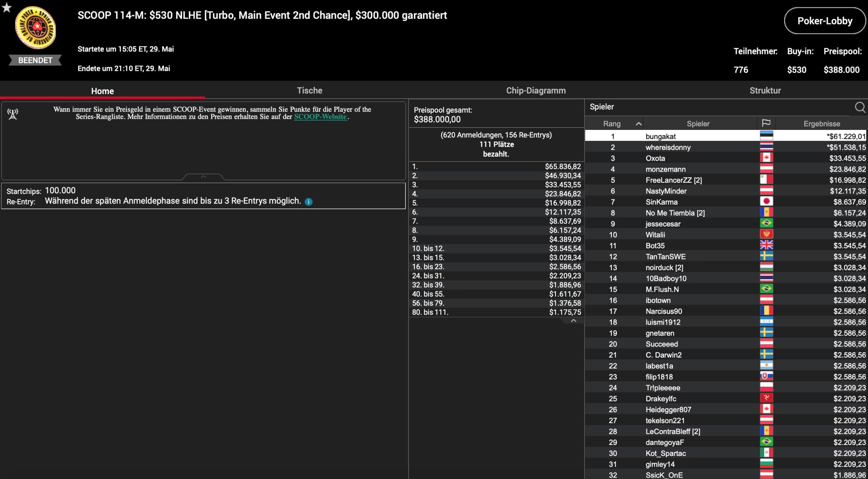Click the Honduras flag next to luismi1912

pyautogui.click(x=766, y=322)
